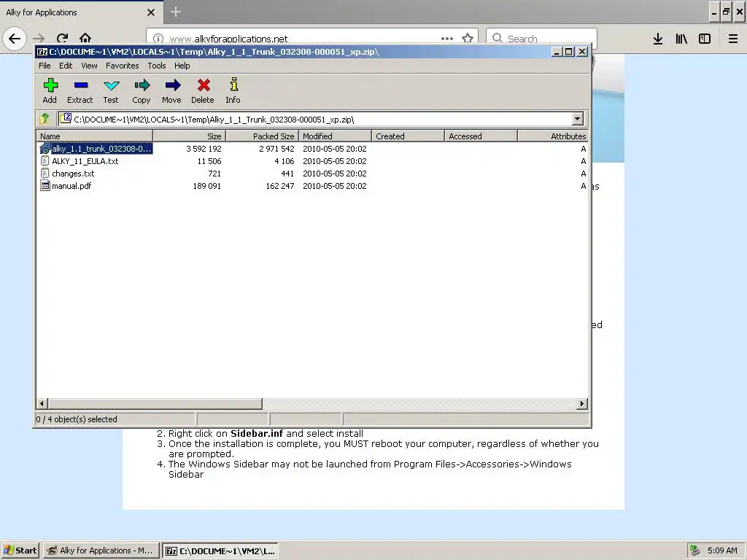747x560 pixels.
Task: Open the Favorites menu
Action: click(123, 66)
